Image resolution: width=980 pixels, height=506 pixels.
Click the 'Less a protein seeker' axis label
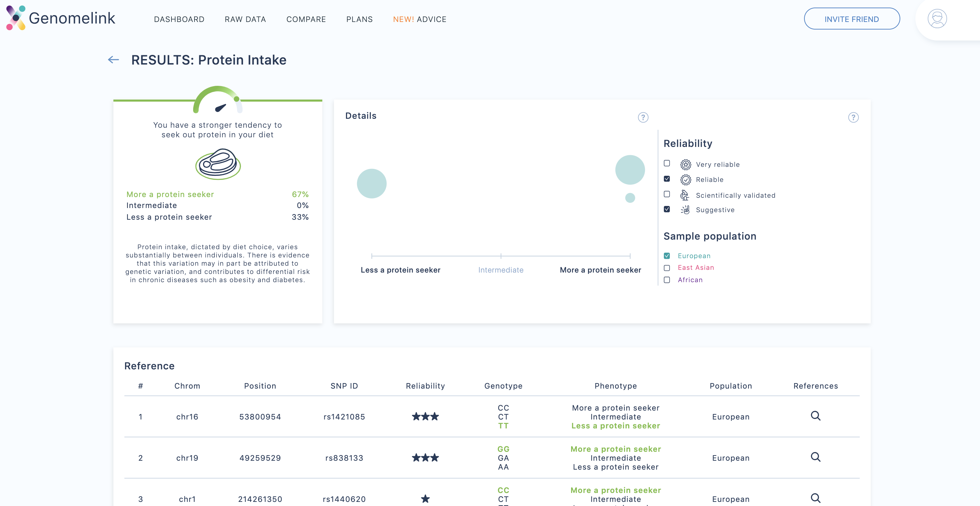400,270
